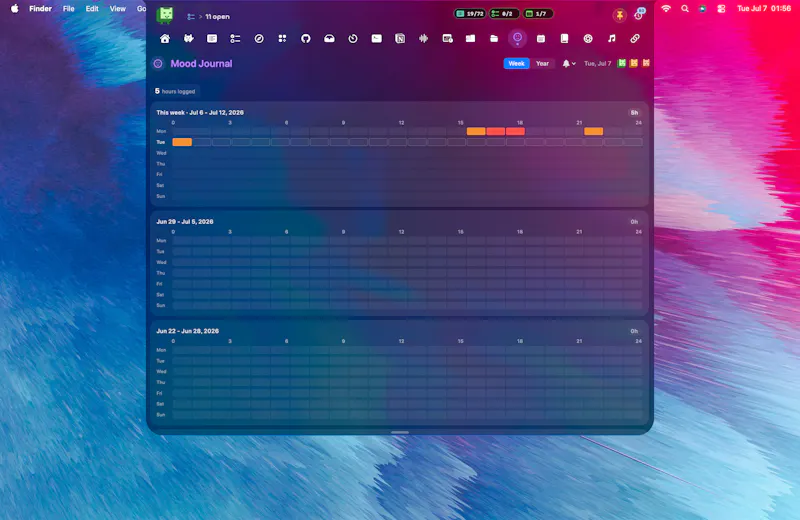Open the notes page icon in toolbar
Screen dimensions: 800x520
coord(212,38)
